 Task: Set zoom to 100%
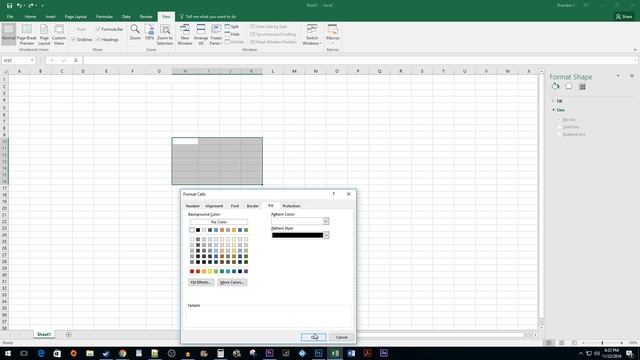tap(149, 32)
